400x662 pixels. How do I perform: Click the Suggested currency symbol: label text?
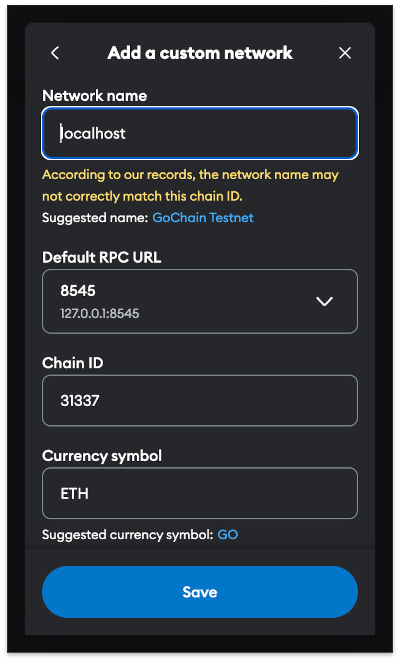click(128, 535)
